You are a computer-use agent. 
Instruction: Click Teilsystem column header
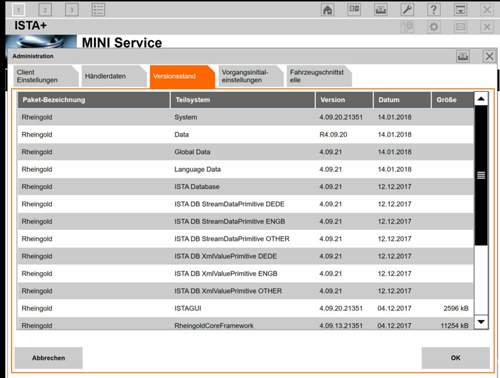[x=243, y=100]
